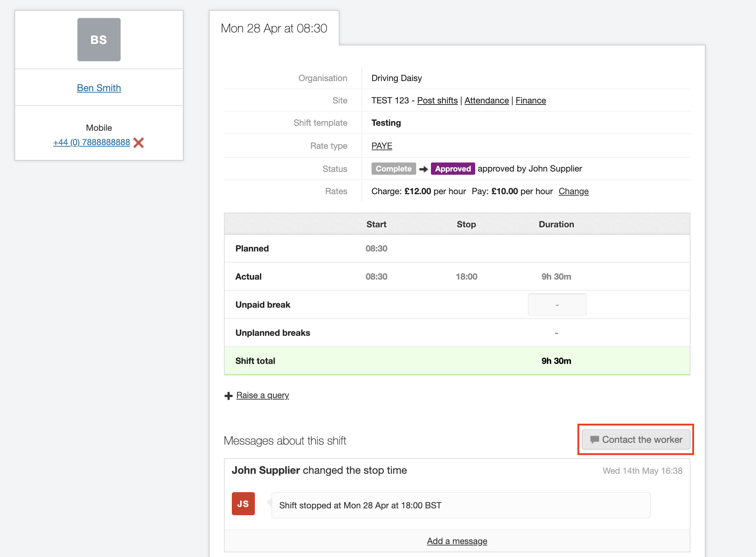
Task: Click the red X next to mobile number
Action: click(139, 143)
